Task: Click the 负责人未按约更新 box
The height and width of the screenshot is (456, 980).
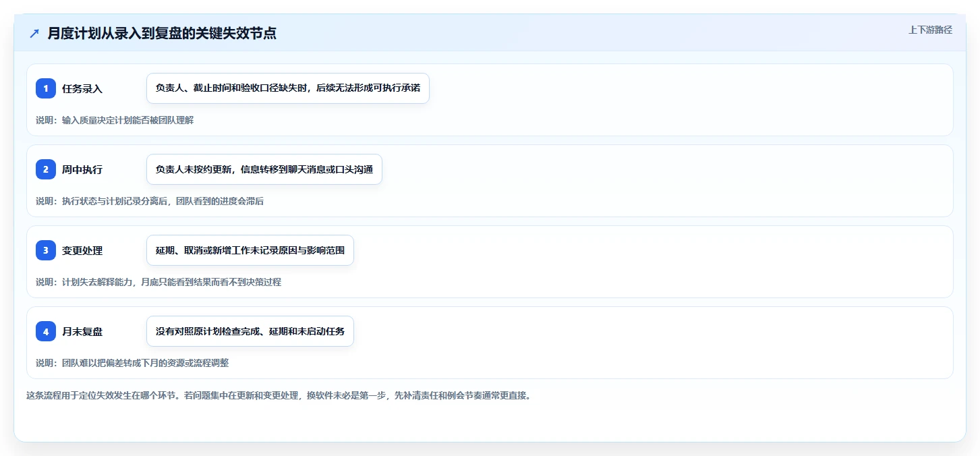Action: (264, 169)
